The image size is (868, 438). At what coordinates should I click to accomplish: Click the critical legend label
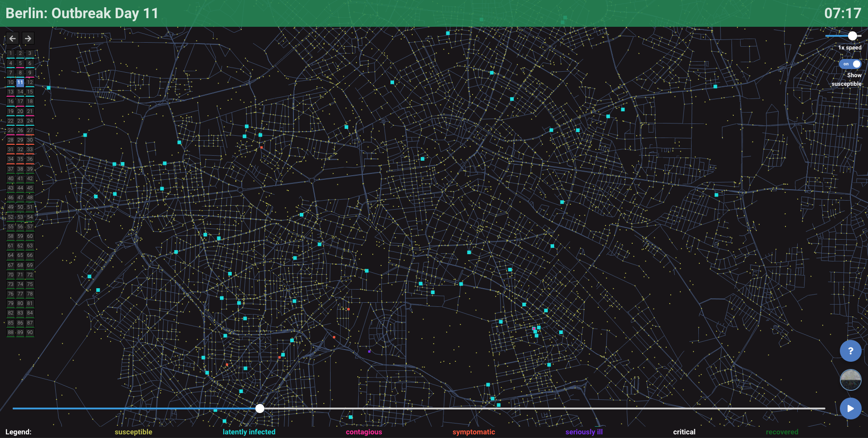pos(684,432)
